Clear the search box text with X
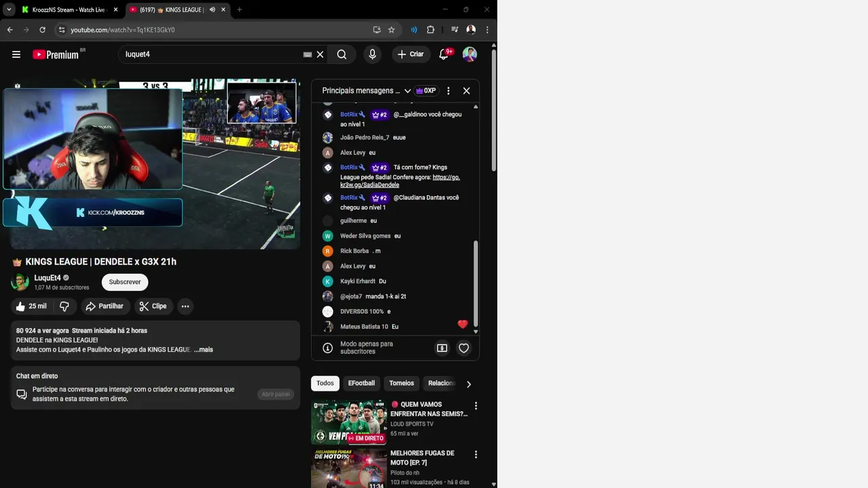 (x=320, y=54)
